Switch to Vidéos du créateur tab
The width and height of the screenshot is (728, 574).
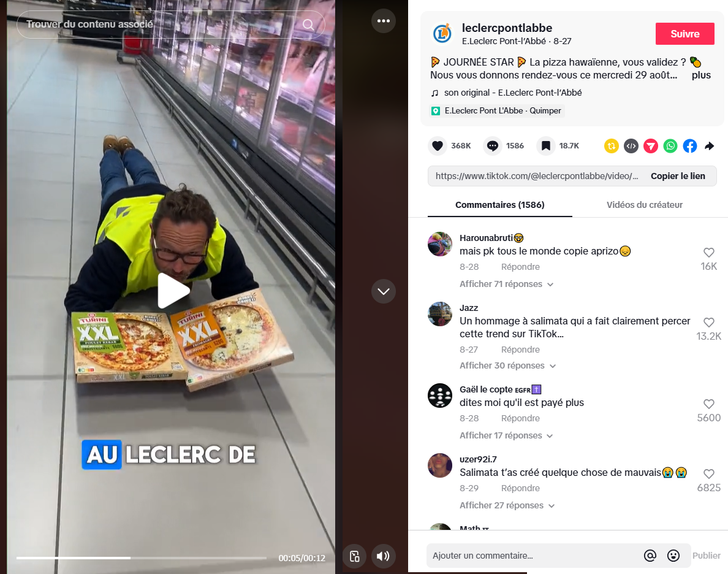click(x=645, y=205)
